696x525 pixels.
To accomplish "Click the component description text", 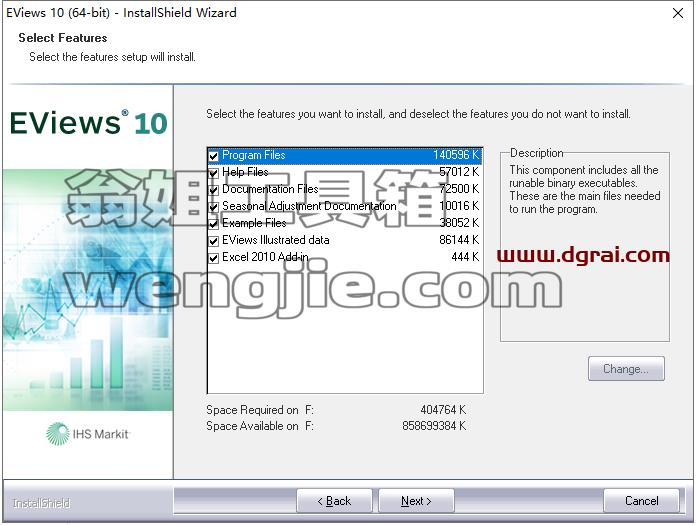I will pyautogui.click(x=584, y=189).
